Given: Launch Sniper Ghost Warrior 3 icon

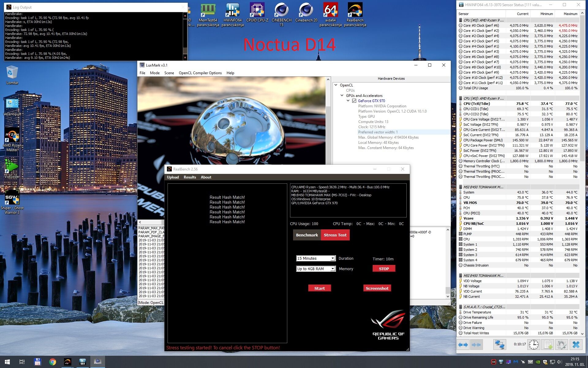Looking at the screenshot, I should [x=12, y=202].
